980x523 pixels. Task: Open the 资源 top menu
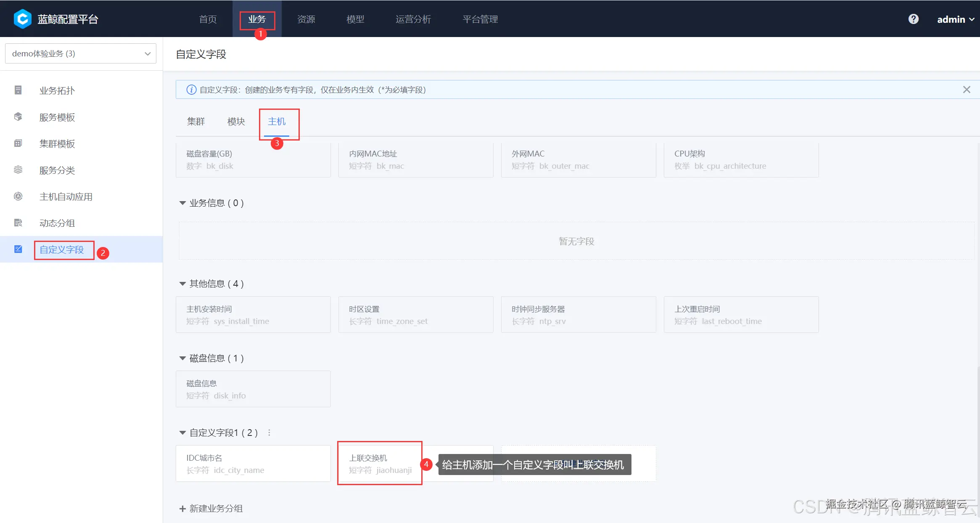[x=306, y=19]
